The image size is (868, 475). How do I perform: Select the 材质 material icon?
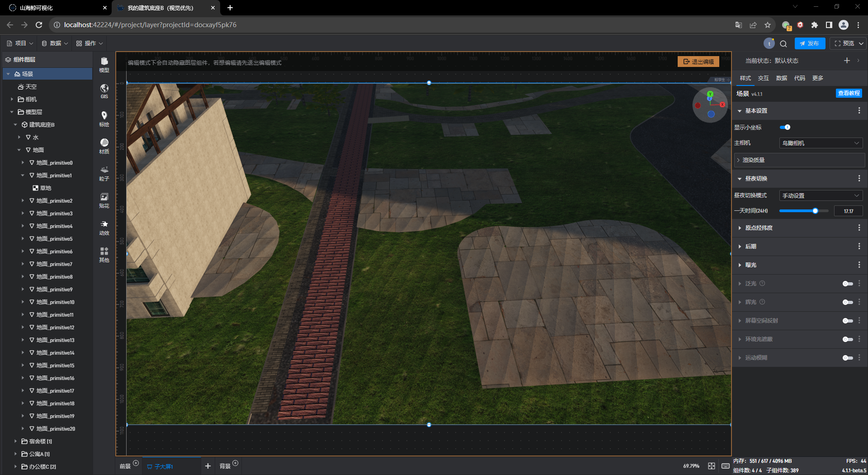tap(104, 146)
